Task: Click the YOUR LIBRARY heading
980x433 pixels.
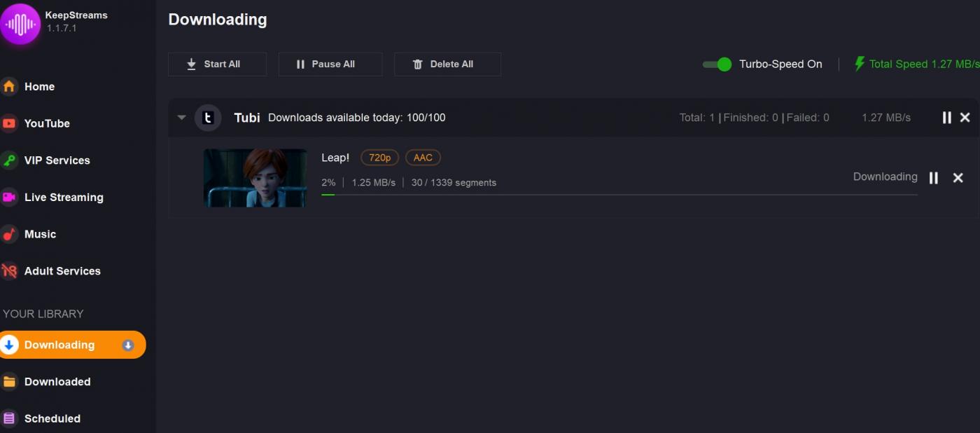Action: 43,314
